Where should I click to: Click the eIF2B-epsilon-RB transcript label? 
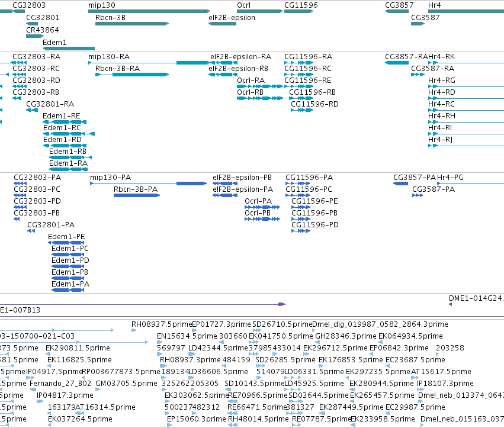238,69
